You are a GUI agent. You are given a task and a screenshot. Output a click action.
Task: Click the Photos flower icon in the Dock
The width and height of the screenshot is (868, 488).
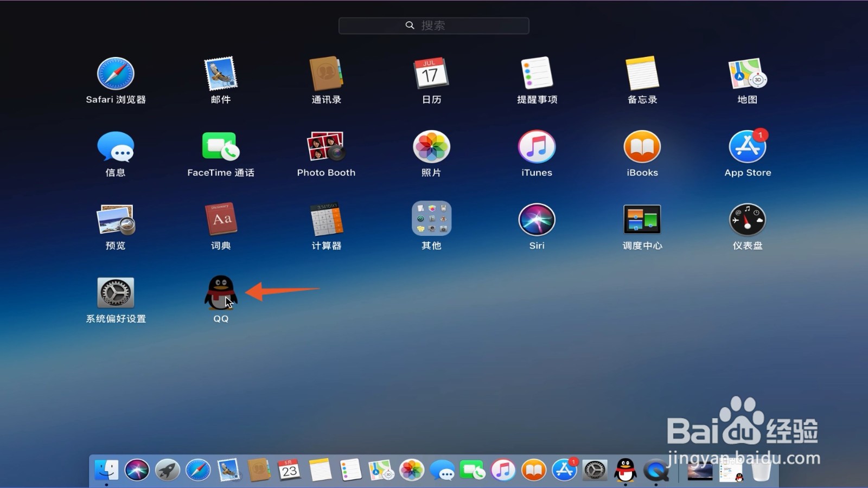coord(412,470)
